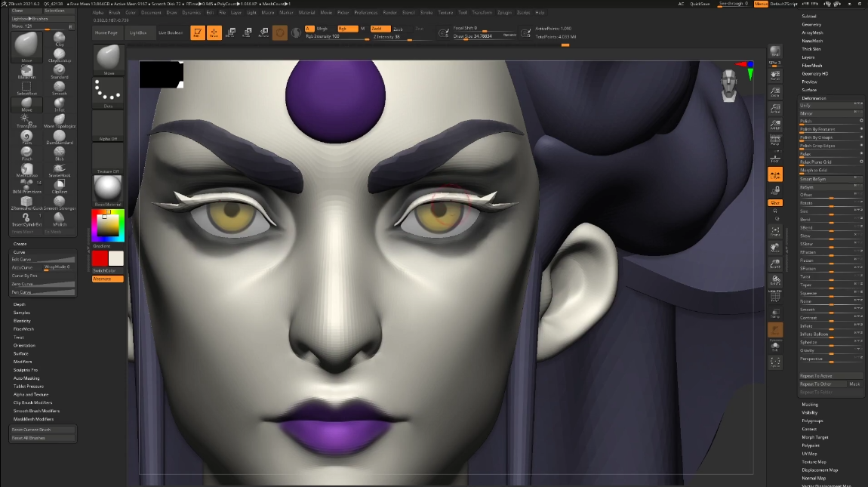Select the ZRemesherGuide brush
Viewport: 868px width, 487px height.
(26, 202)
